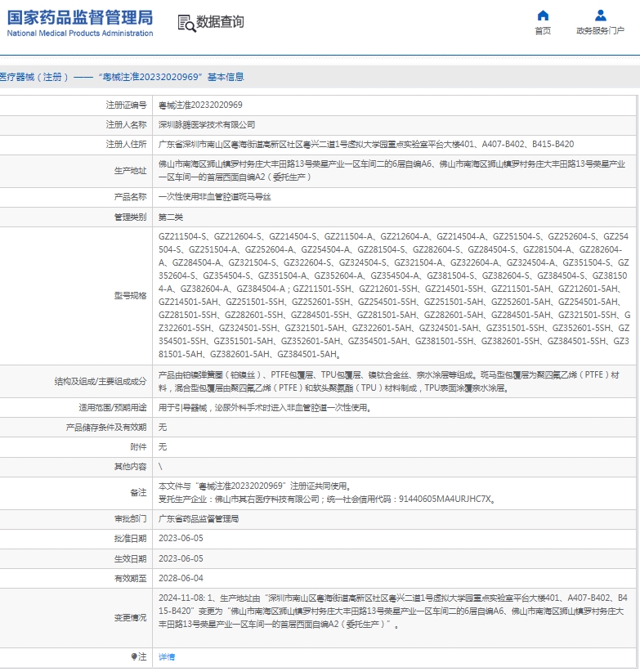Click the 首页 text link
The height and width of the screenshot is (672, 640).
tap(543, 31)
